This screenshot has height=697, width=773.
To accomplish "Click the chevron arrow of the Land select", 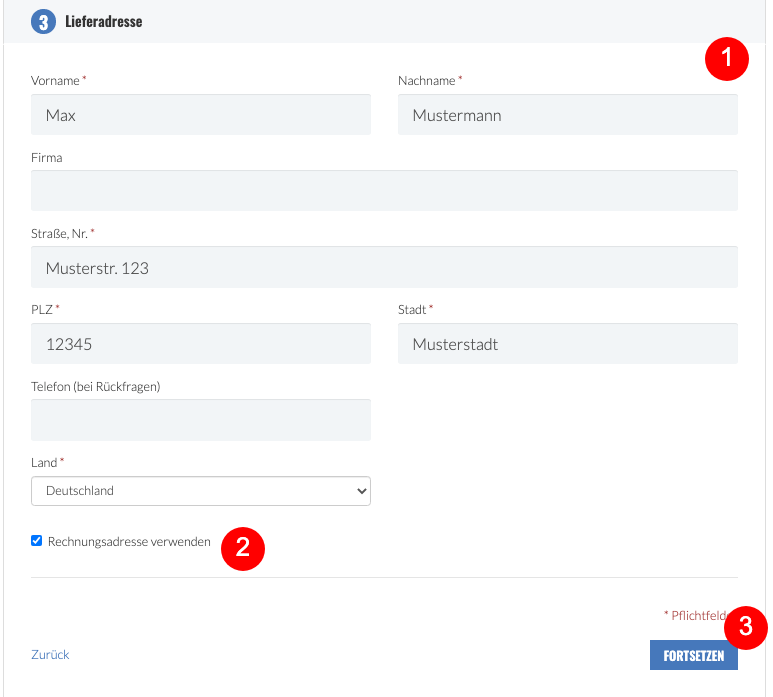I will click(362, 491).
